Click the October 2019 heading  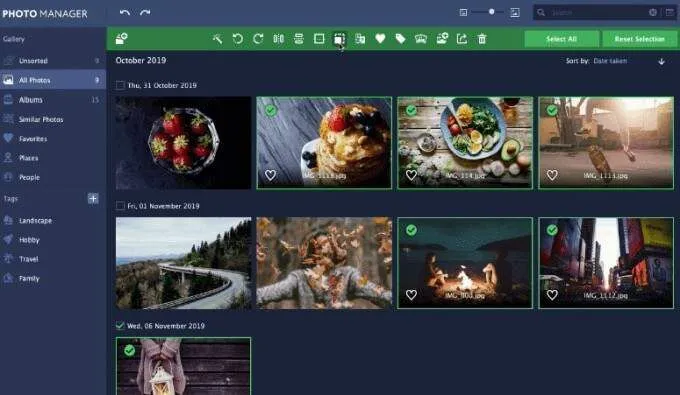(141, 60)
